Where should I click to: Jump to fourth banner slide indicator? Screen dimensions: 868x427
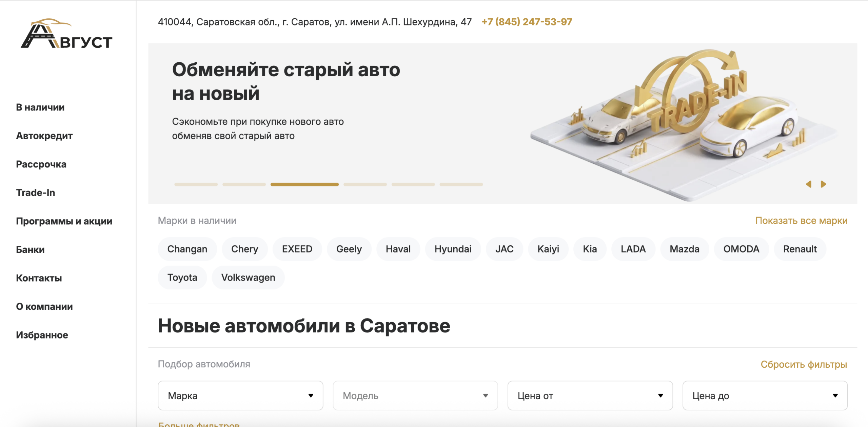click(365, 184)
